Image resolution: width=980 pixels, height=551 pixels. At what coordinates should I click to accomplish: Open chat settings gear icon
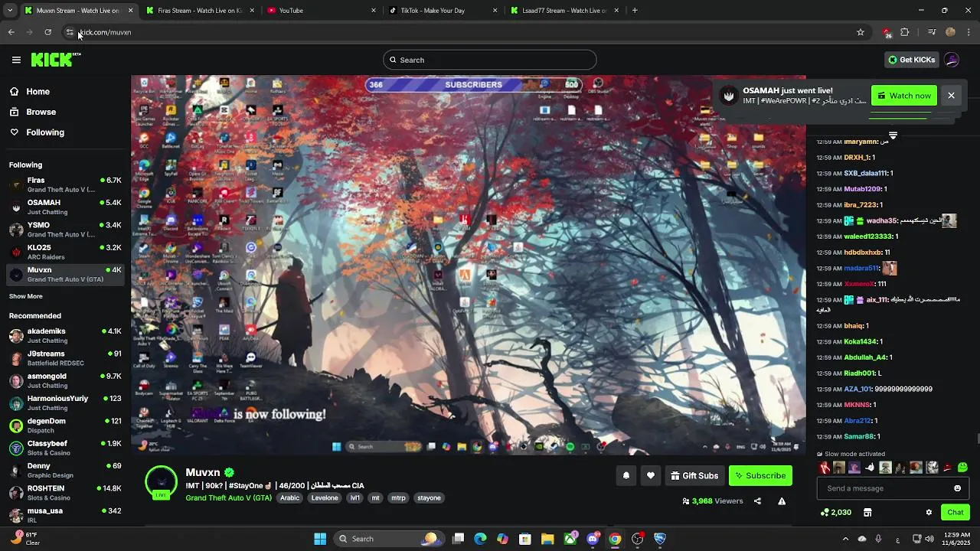coord(929,513)
